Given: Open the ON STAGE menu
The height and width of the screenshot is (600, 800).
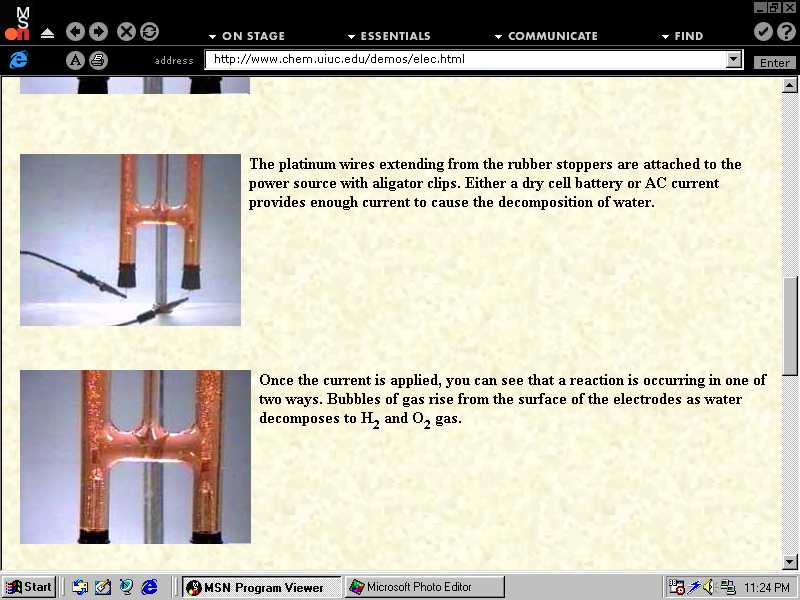Looking at the screenshot, I should coord(247,36).
